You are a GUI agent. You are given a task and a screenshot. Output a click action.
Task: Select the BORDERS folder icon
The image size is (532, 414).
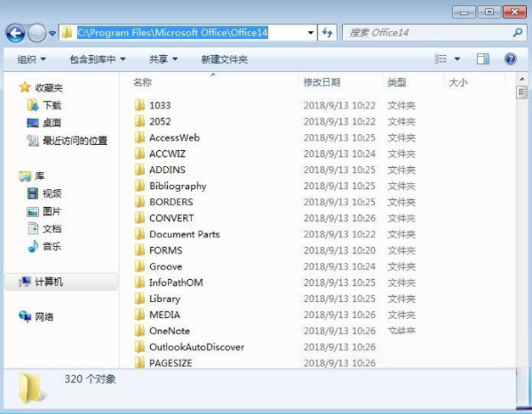139,202
